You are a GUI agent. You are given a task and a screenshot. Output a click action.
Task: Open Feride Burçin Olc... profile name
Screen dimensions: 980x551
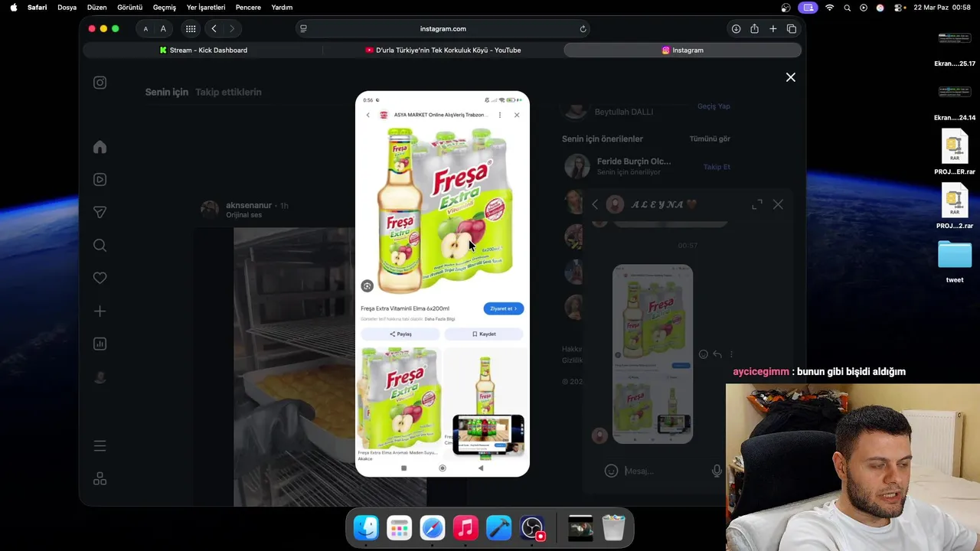click(634, 161)
